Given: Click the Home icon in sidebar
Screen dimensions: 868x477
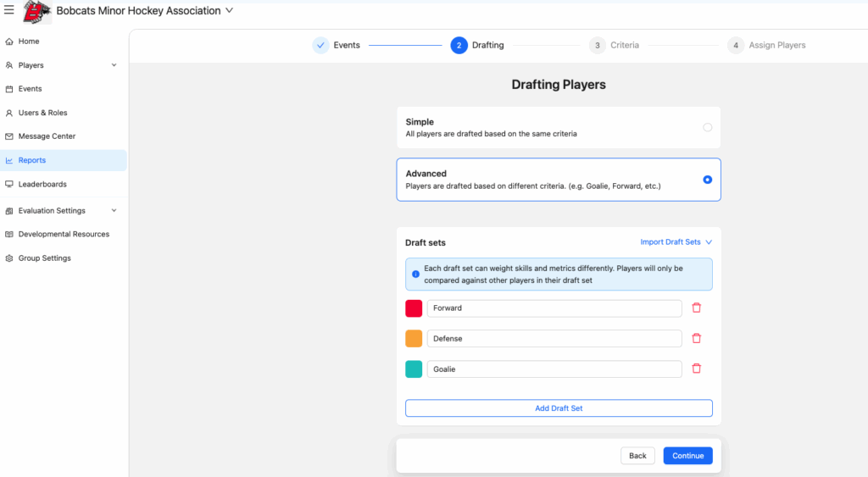Looking at the screenshot, I should 9,42.
